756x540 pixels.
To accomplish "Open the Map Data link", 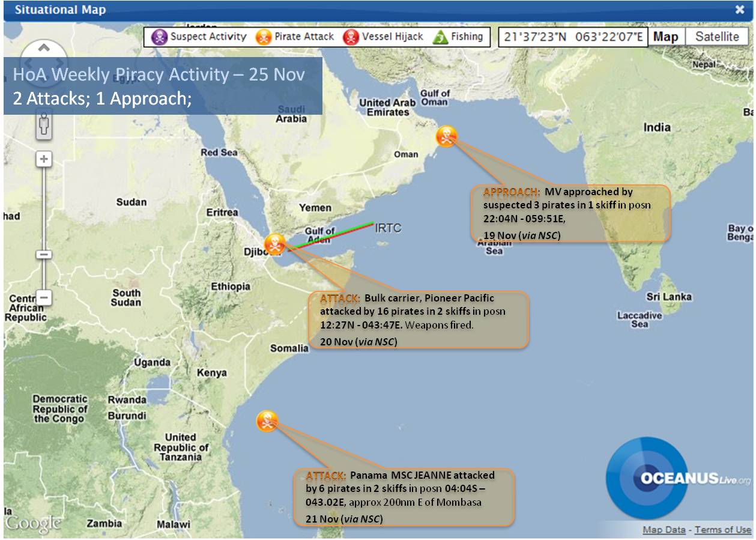I will coord(664,530).
